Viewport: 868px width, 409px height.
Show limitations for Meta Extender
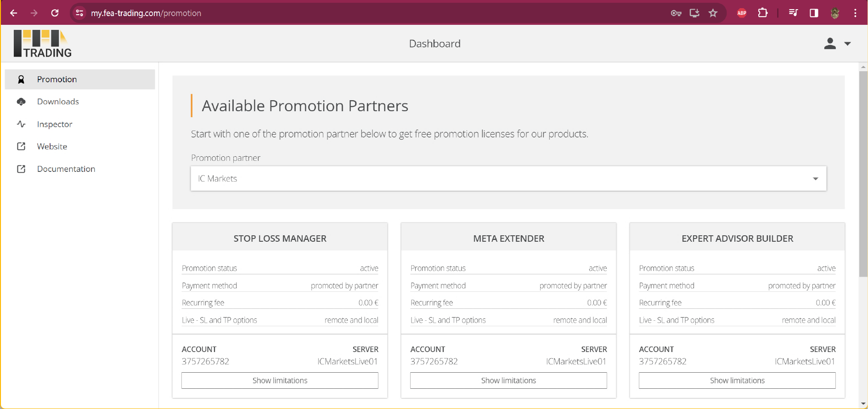[x=508, y=381]
